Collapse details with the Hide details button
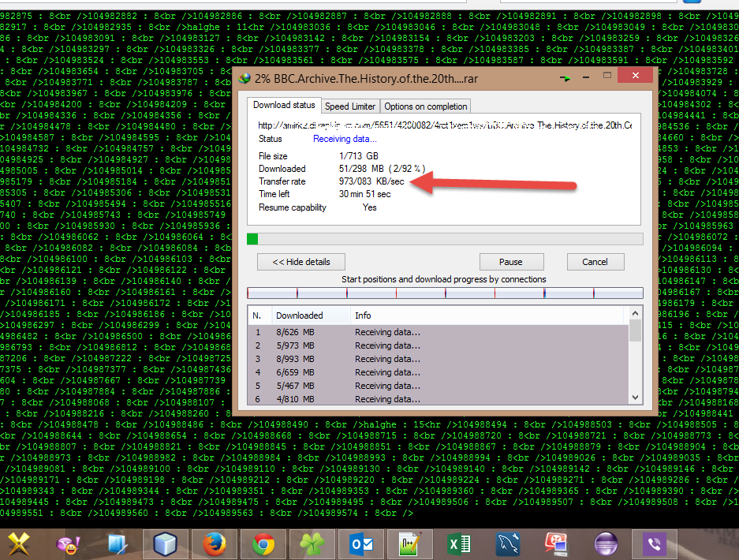Image resolution: width=739 pixels, height=560 pixels. click(301, 262)
